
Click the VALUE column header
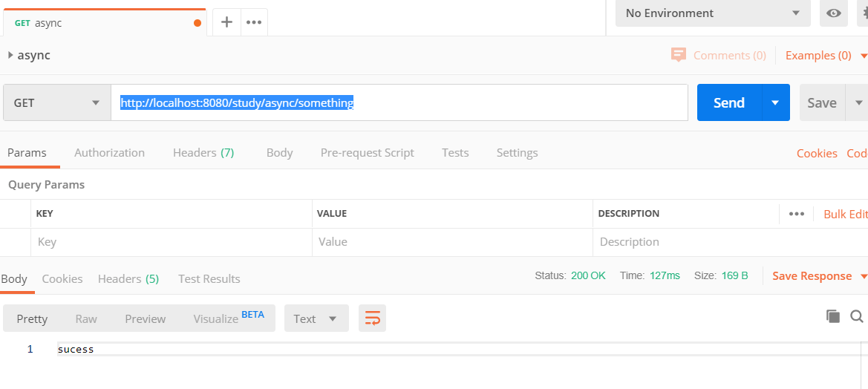(x=332, y=214)
